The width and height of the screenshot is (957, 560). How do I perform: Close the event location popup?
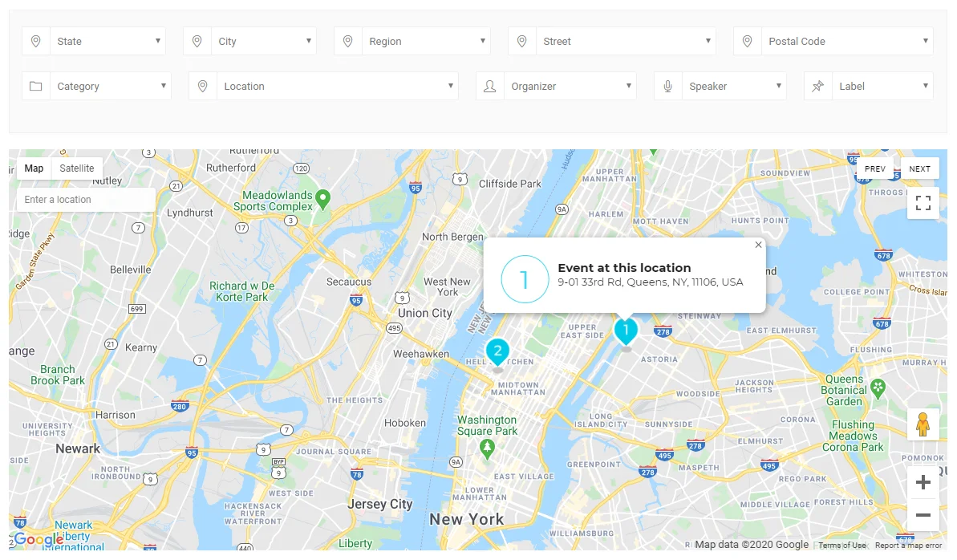pos(758,246)
